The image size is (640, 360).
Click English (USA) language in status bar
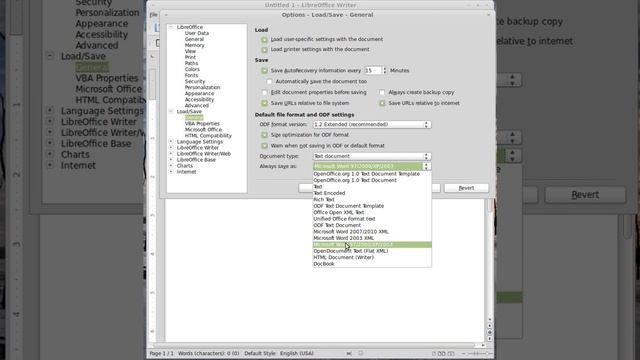(297, 353)
